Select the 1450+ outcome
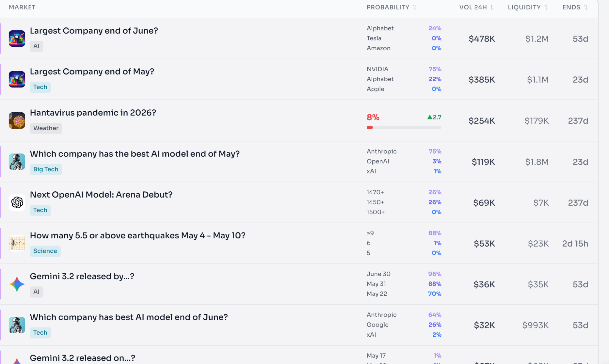 click(404, 202)
